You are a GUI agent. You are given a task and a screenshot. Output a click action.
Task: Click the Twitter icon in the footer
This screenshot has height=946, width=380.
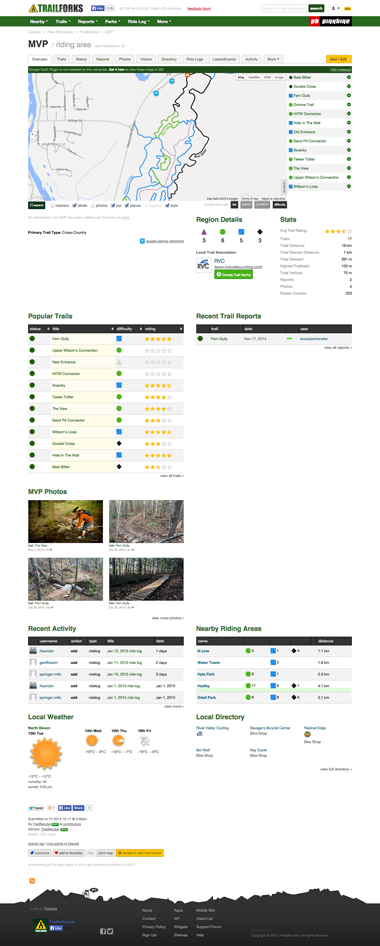pos(110,931)
